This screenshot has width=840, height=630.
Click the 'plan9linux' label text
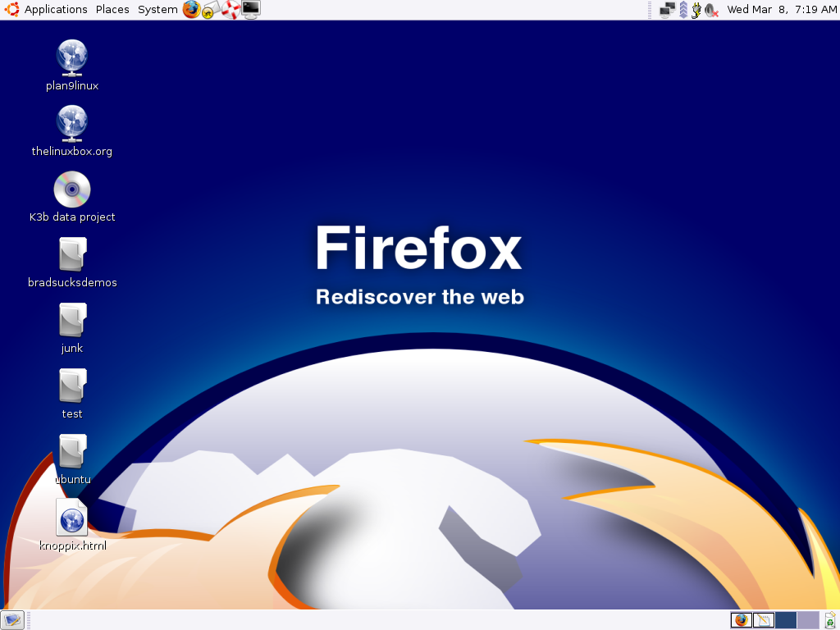coord(72,85)
